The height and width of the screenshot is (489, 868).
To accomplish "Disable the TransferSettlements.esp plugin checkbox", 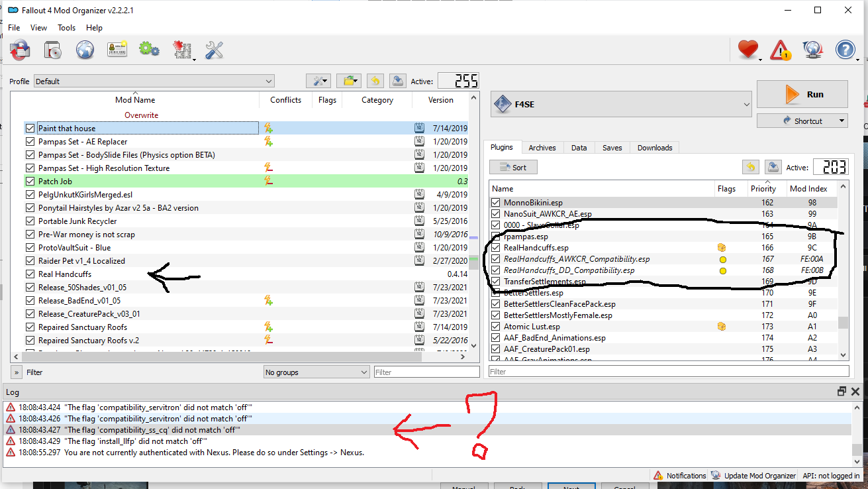I will point(495,282).
